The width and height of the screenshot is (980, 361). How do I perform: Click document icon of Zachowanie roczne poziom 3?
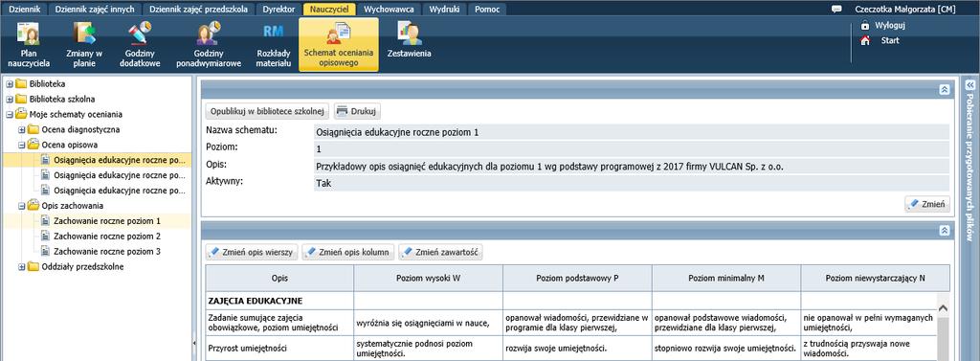45,251
